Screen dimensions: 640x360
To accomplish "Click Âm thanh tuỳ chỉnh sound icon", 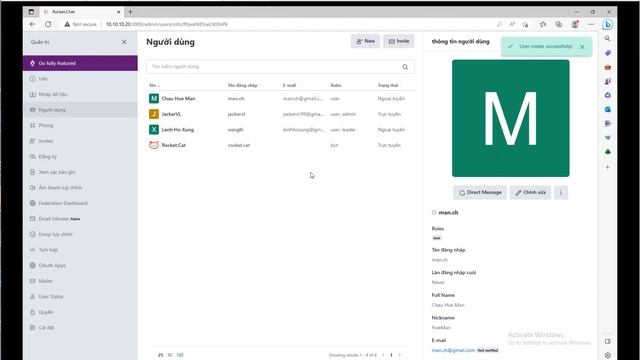I will (x=33, y=188).
